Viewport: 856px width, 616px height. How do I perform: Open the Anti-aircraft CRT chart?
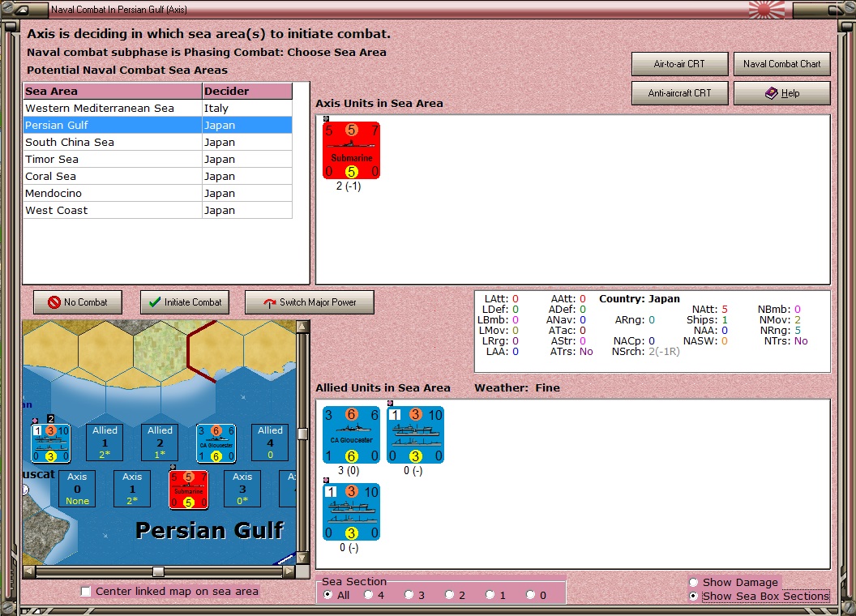pyautogui.click(x=679, y=93)
